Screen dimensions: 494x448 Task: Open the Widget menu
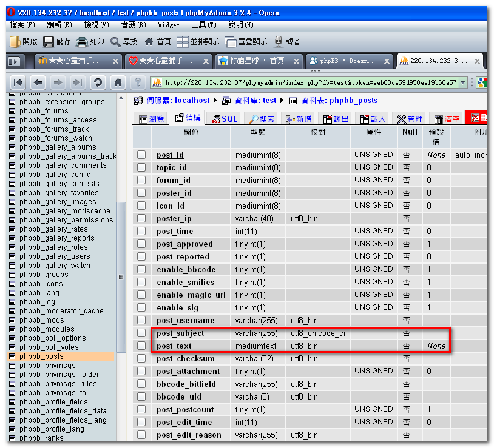click(169, 25)
